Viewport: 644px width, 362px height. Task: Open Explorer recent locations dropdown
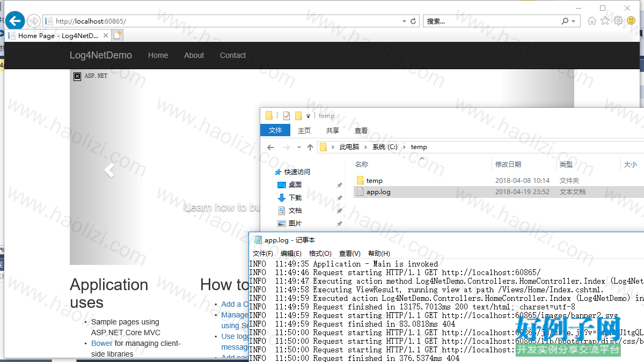pyautogui.click(x=299, y=147)
